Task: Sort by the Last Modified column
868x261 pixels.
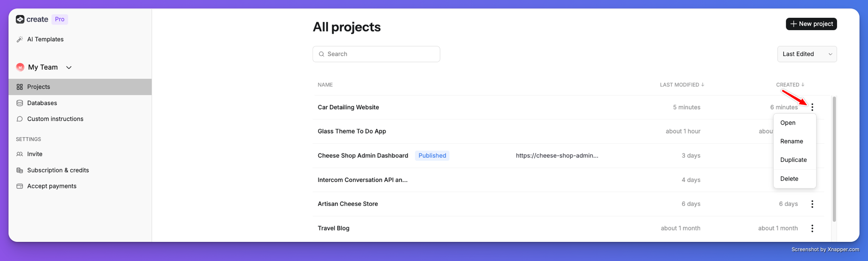Action: click(682, 85)
